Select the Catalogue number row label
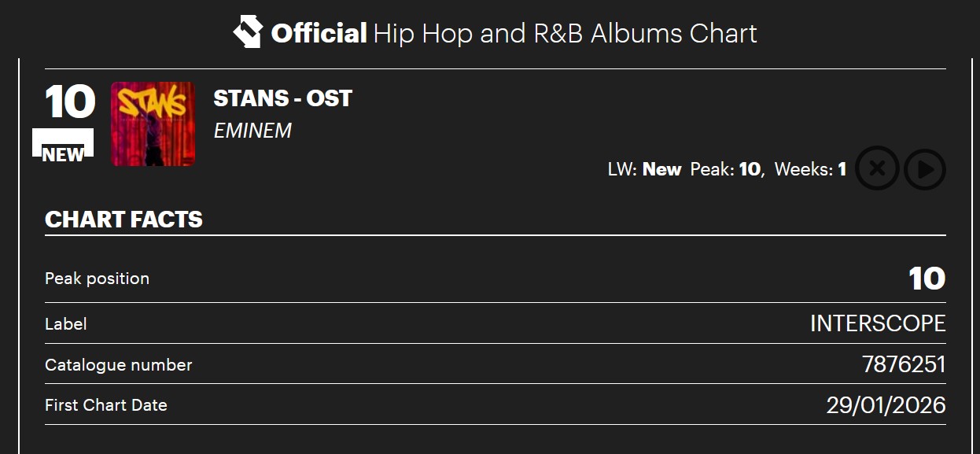This screenshot has width=980, height=454. point(118,365)
